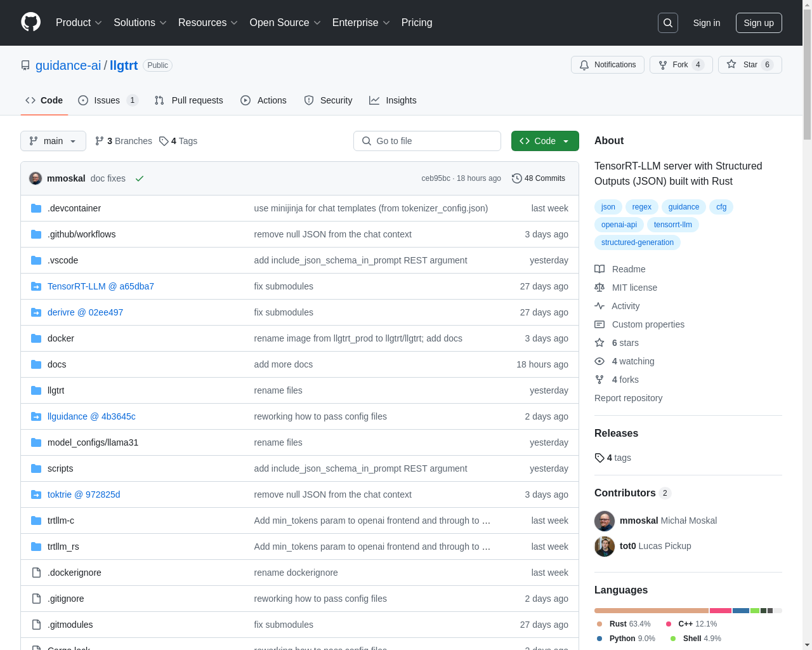The width and height of the screenshot is (812, 650).
Task: Open the Pricing page
Action: coord(417,23)
